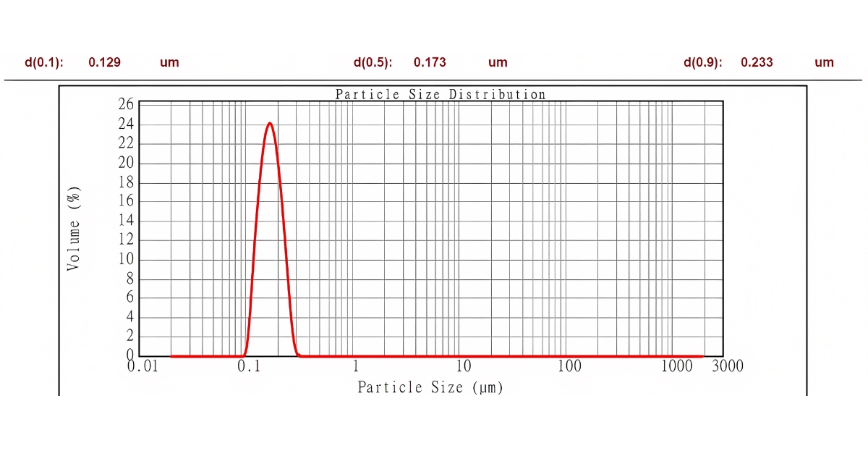Click the peak of the red curve
Screen dimensions: 868x456
click(x=270, y=123)
